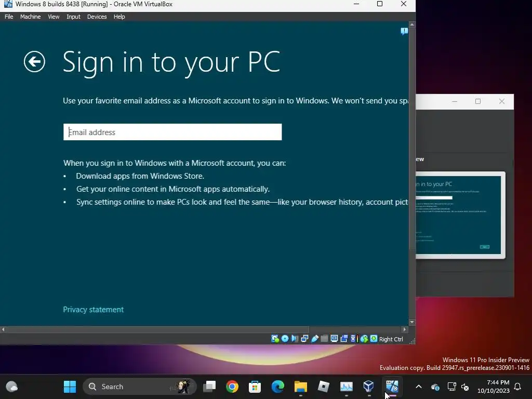
Task: Click the taskbar Search box
Action: pyautogui.click(x=139, y=387)
